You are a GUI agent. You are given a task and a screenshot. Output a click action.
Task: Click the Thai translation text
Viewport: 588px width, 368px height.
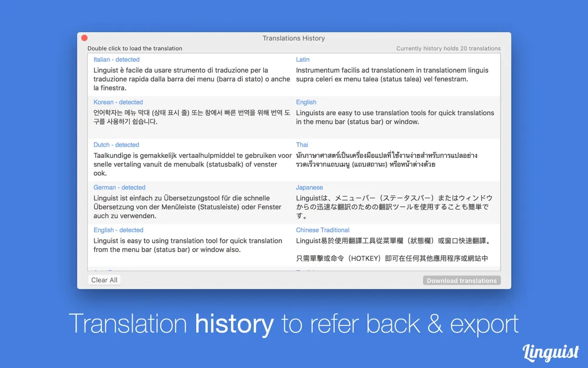[x=386, y=160]
